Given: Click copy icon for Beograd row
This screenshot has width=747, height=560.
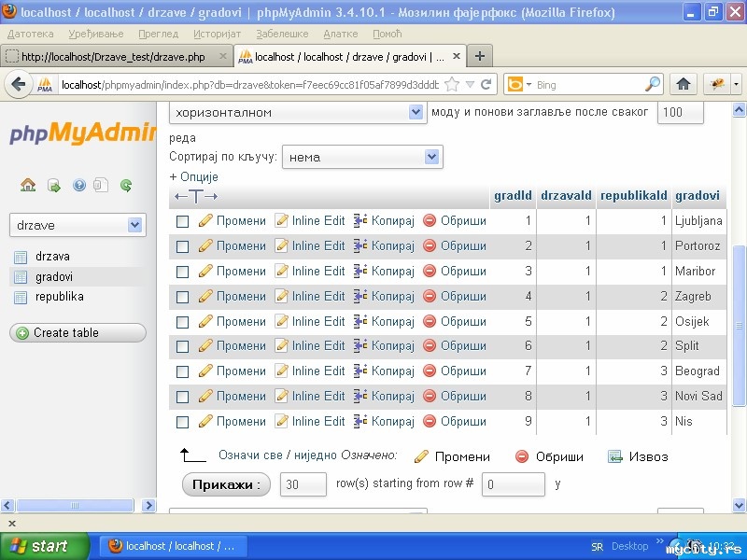Looking at the screenshot, I should coord(360,371).
